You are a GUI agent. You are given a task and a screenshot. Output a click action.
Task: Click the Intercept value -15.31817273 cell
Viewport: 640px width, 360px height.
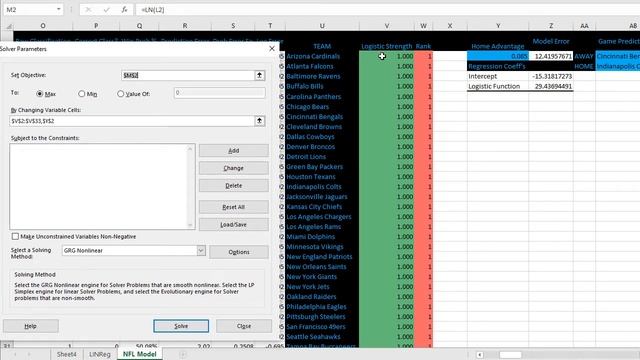(551, 76)
